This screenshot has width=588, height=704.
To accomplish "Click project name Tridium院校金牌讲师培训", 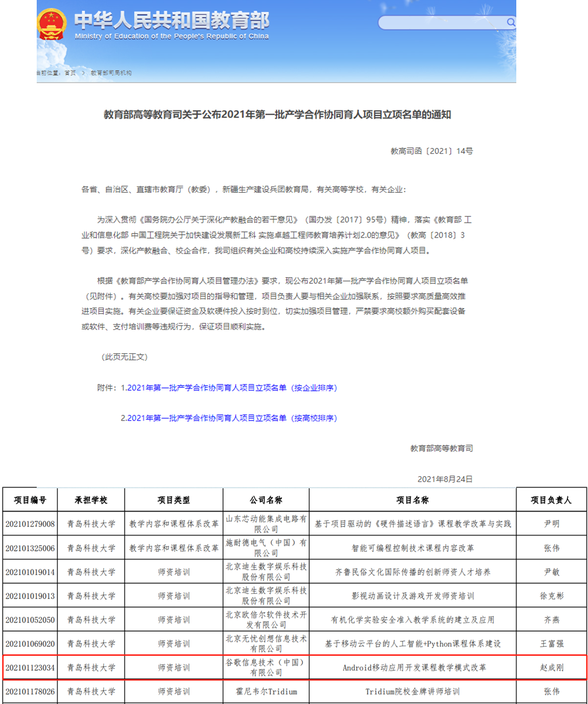I will click(412, 691).
